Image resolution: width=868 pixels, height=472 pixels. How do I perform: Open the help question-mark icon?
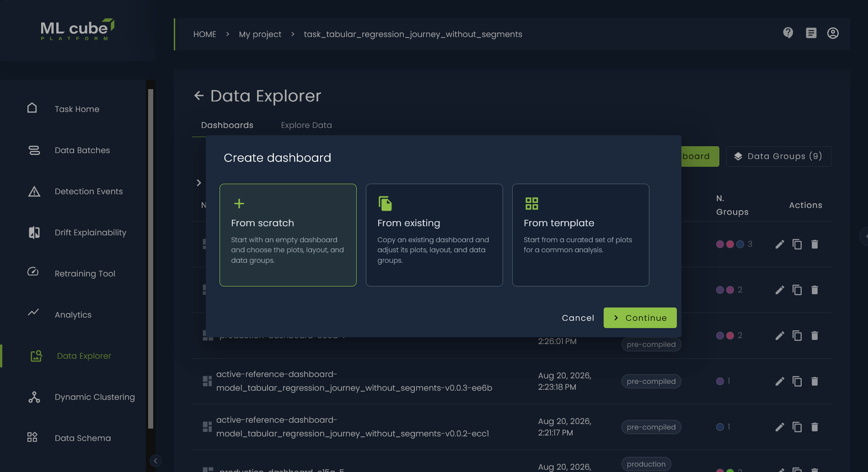[x=788, y=33]
